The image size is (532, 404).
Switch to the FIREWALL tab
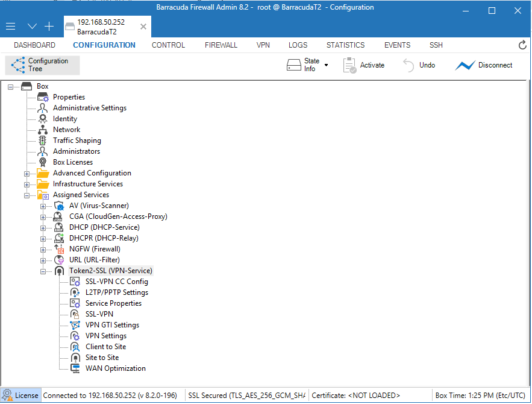click(221, 45)
